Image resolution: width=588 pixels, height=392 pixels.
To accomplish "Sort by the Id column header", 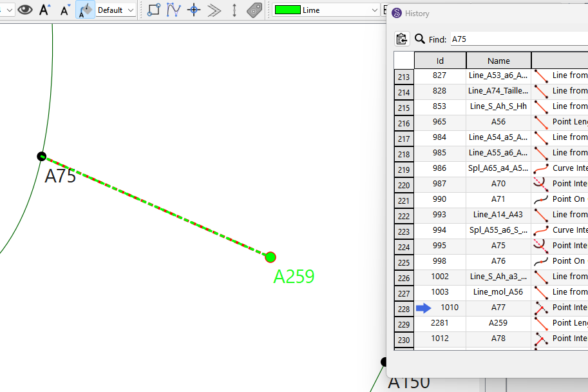I will 440,61.
